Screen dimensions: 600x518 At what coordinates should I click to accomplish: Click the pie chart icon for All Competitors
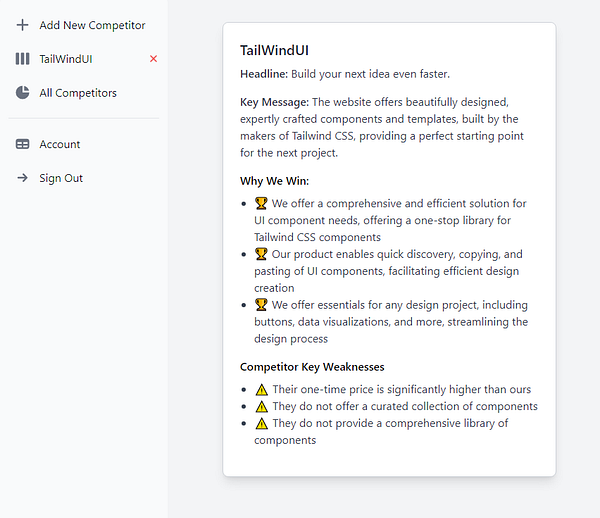tap(23, 93)
